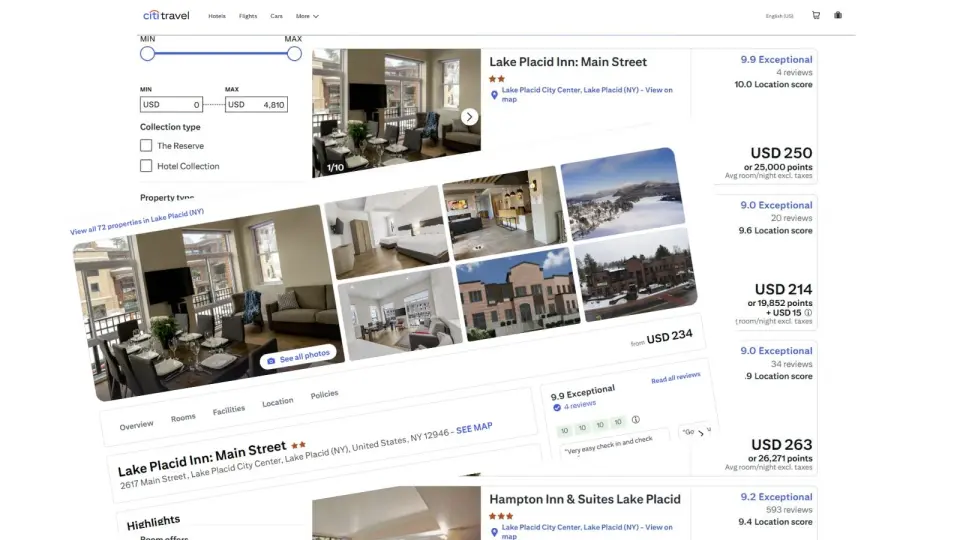
Task: Click the citi travel logo
Action: 166,15
